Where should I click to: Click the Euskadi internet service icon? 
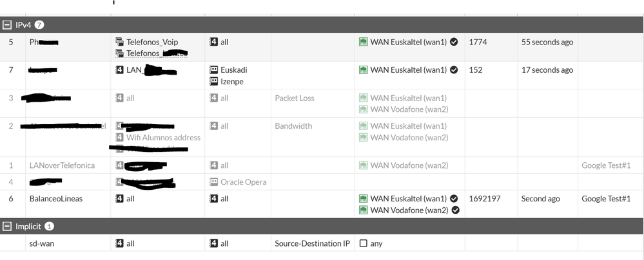click(x=213, y=70)
